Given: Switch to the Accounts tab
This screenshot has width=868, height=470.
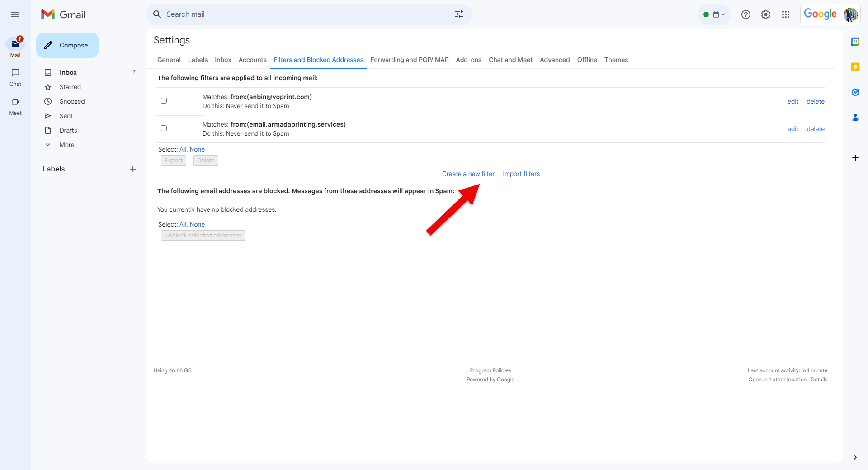Looking at the screenshot, I should 252,60.
